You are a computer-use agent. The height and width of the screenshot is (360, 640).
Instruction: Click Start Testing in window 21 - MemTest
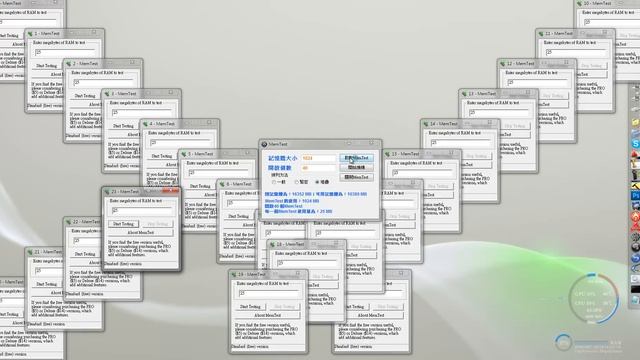47,284
